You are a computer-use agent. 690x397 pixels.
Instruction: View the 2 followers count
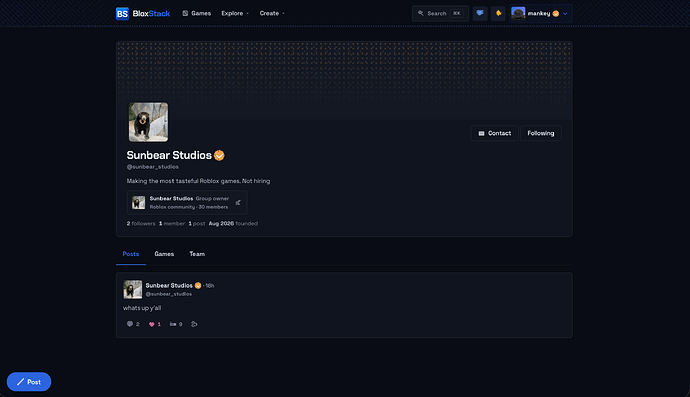(141, 224)
